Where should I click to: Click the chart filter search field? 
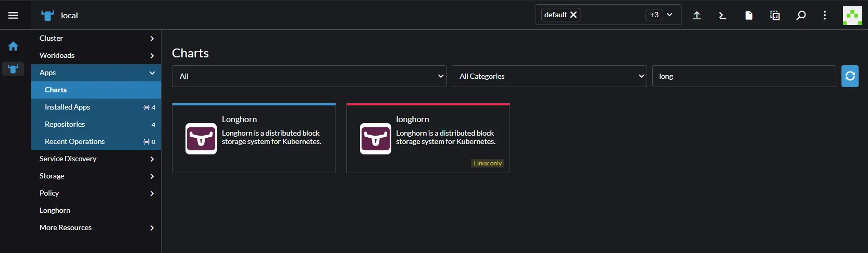pos(743,76)
